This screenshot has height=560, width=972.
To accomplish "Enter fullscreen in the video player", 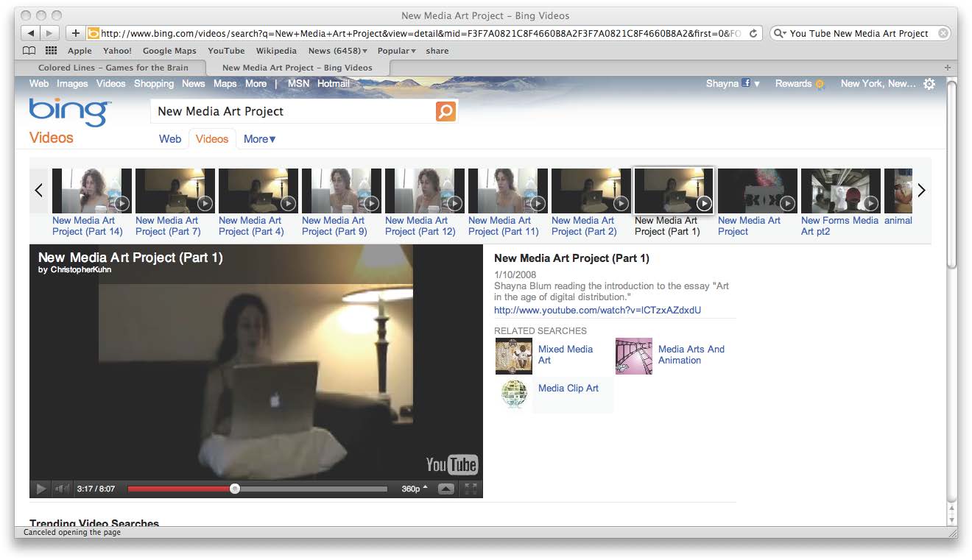I will click(x=471, y=489).
